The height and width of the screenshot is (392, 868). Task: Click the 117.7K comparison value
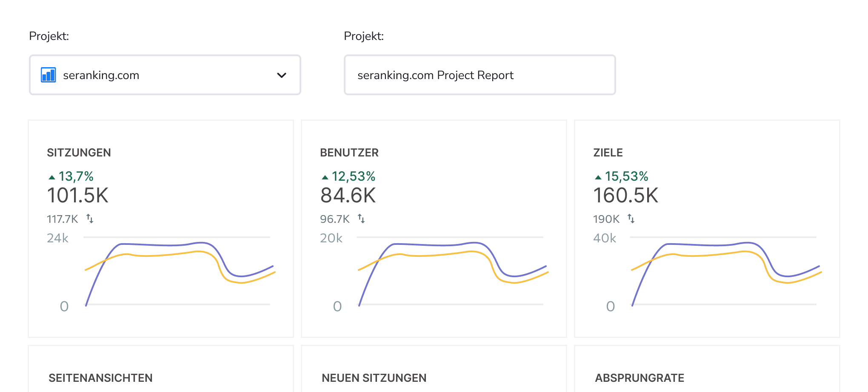63,219
